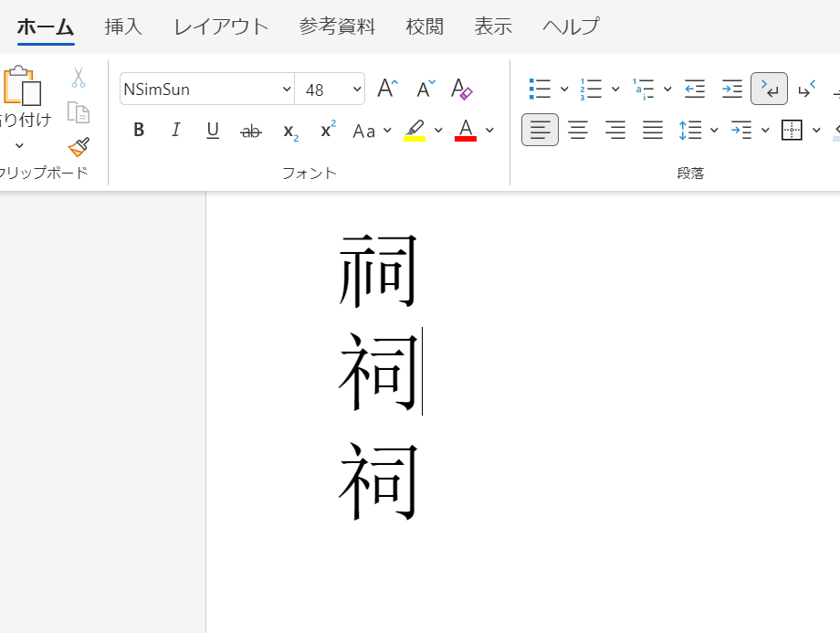
Task: Expand the bullet library arrow
Action: point(564,89)
